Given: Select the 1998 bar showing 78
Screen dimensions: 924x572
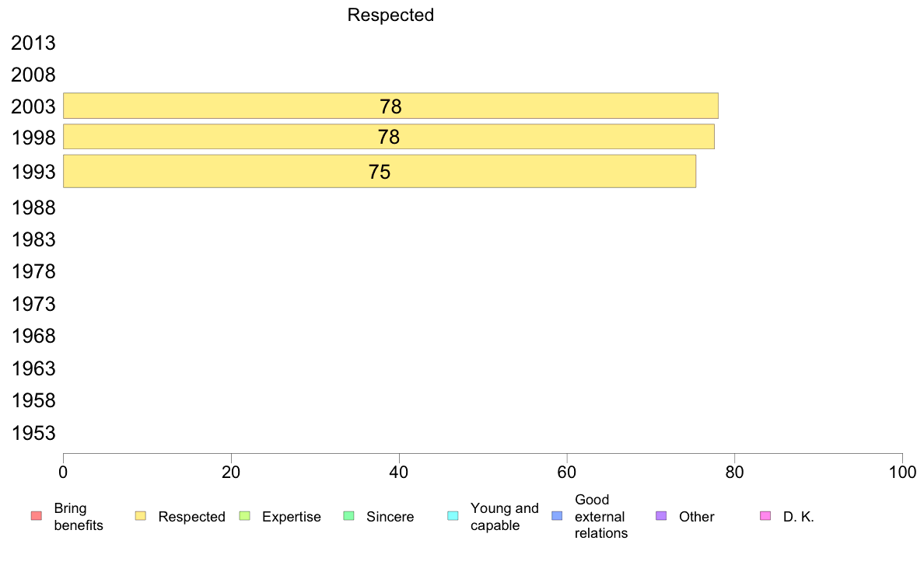Looking at the screenshot, I should click(x=388, y=137).
